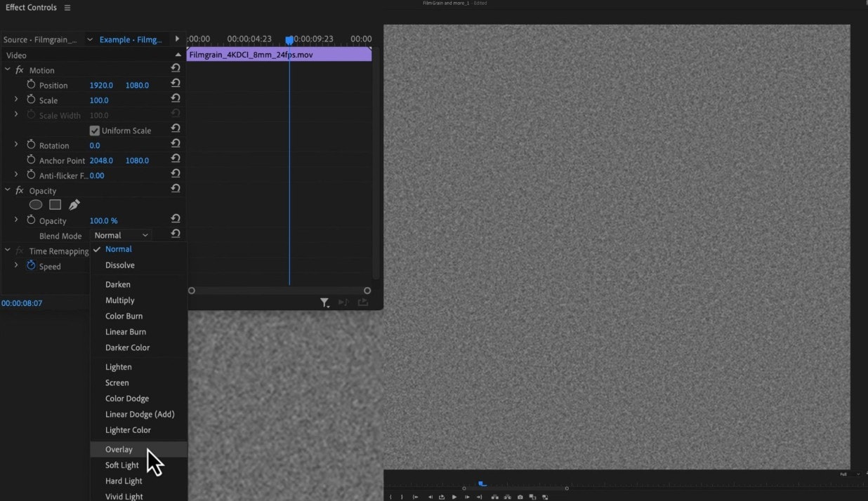The image size is (868, 501).
Task: Choose Overlay from the Blend Mode menu
Action: pyautogui.click(x=119, y=449)
